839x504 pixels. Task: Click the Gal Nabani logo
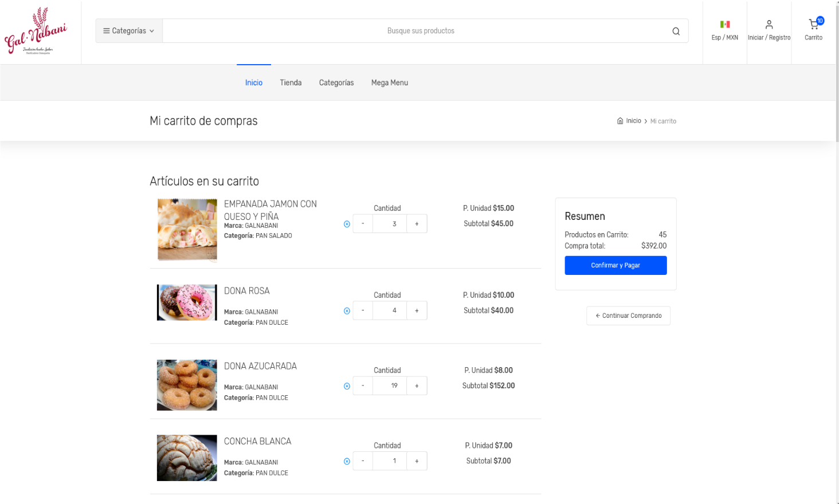click(36, 31)
